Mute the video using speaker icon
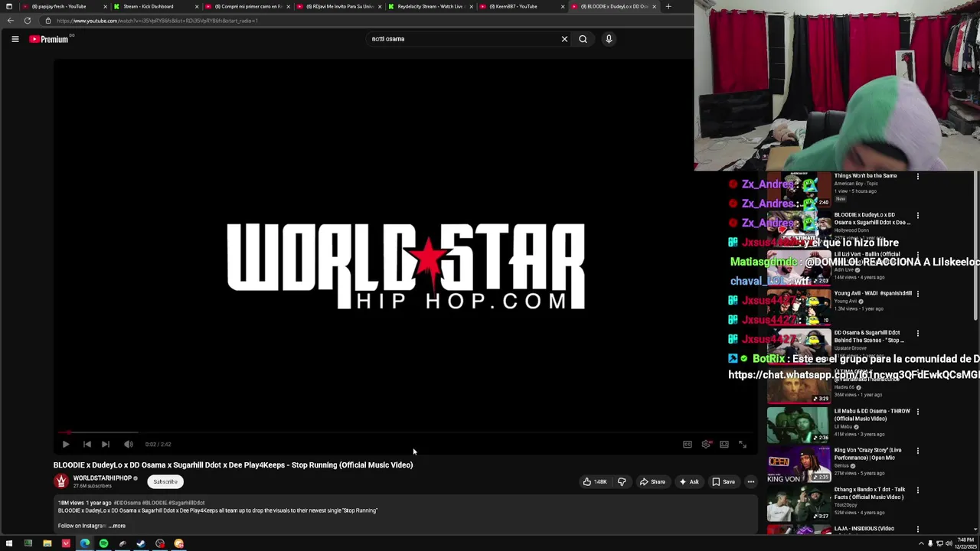Screen dimensions: 980x551 tap(129, 444)
